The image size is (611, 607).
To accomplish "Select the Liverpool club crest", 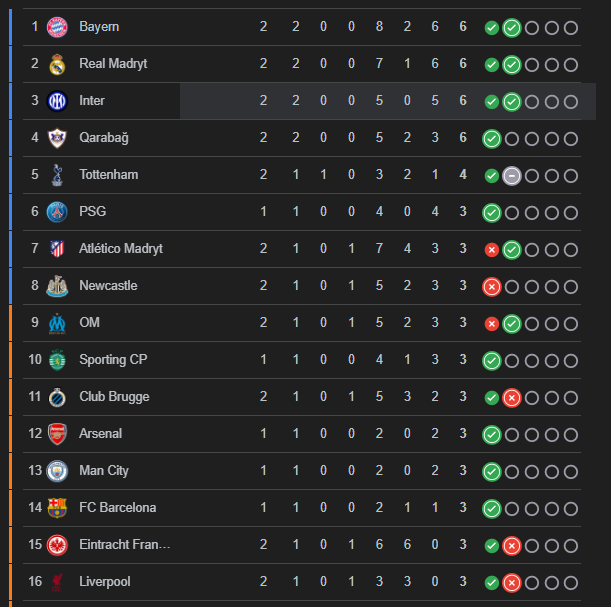I will (57, 582).
